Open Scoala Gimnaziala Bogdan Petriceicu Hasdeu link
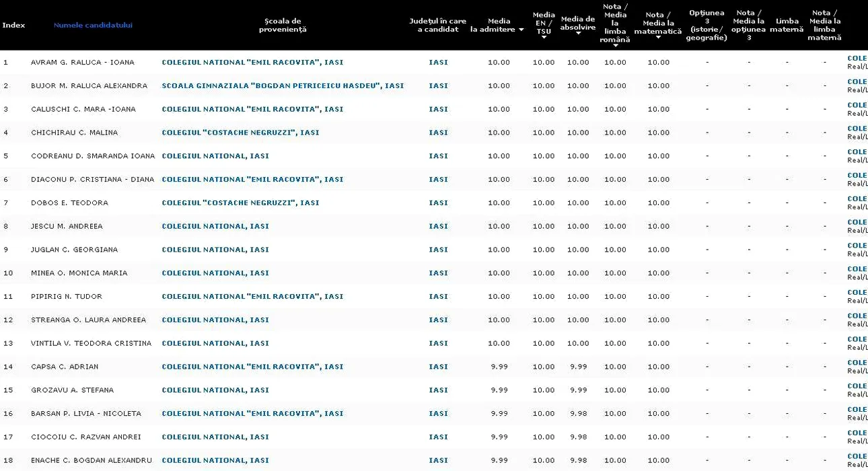 (283, 86)
